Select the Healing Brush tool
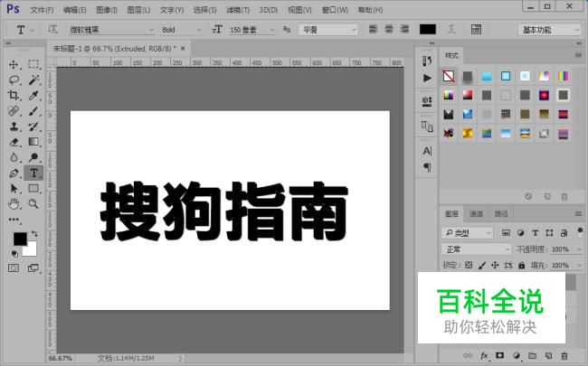 coord(14,111)
